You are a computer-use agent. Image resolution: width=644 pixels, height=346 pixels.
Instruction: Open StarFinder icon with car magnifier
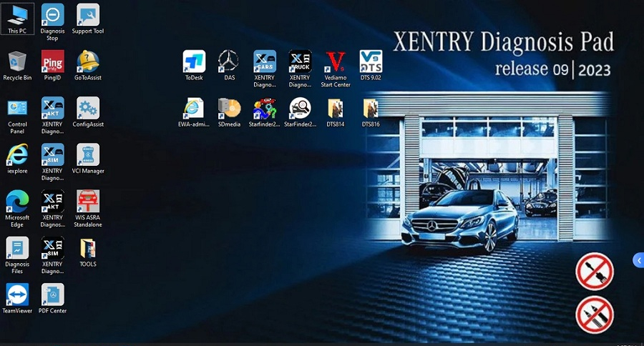point(300,112)
